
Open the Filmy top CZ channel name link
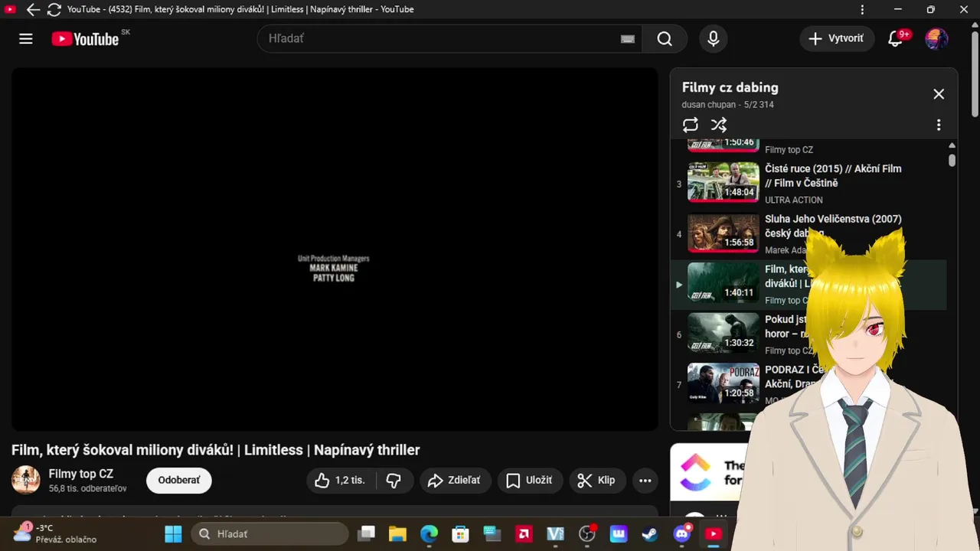81,474
